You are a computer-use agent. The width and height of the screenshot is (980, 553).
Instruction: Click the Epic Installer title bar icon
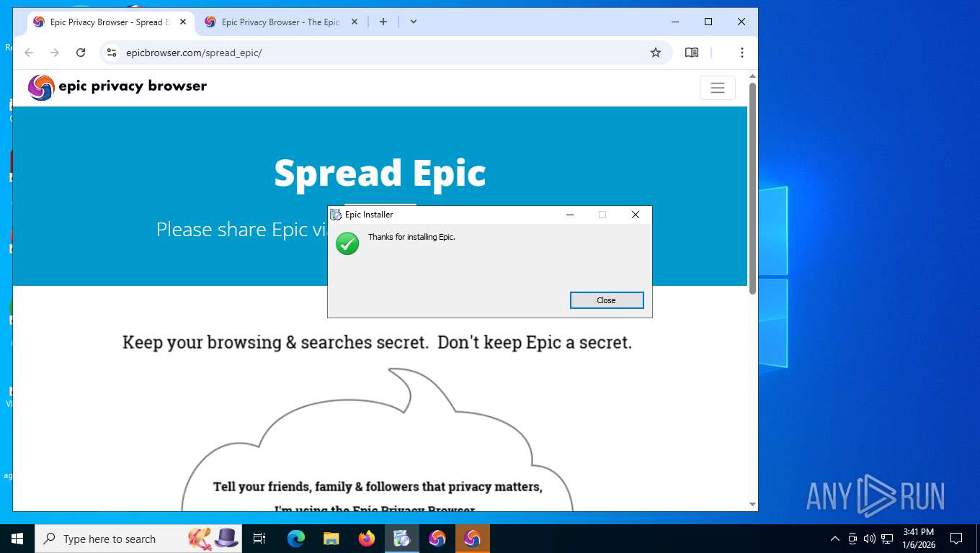pos(336,215)
